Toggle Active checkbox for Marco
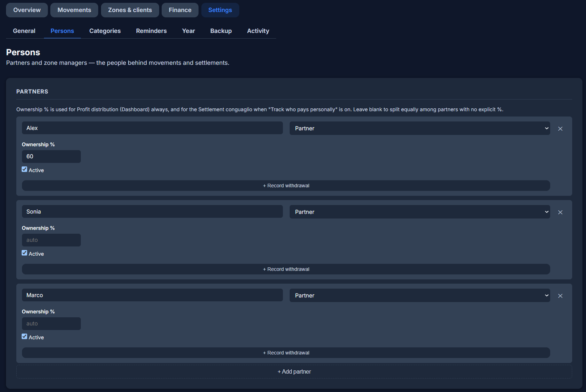The height and width of the screenshot is (392, 586). 24,336
